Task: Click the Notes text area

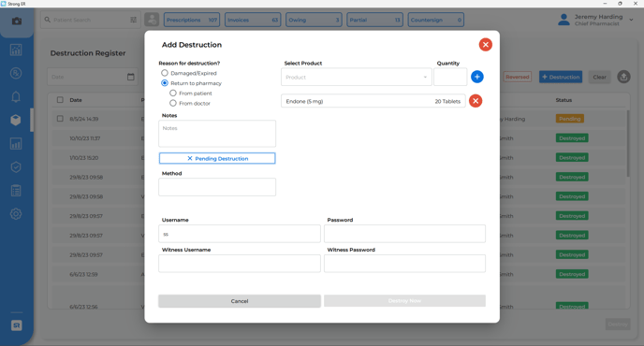Action: tap(217, 134)
